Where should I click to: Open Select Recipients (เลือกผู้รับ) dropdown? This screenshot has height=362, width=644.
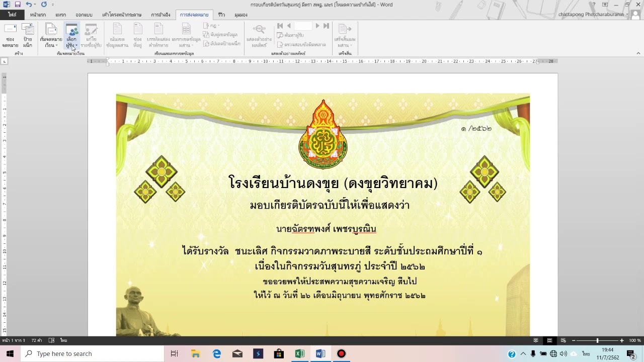tap(71, 35)
